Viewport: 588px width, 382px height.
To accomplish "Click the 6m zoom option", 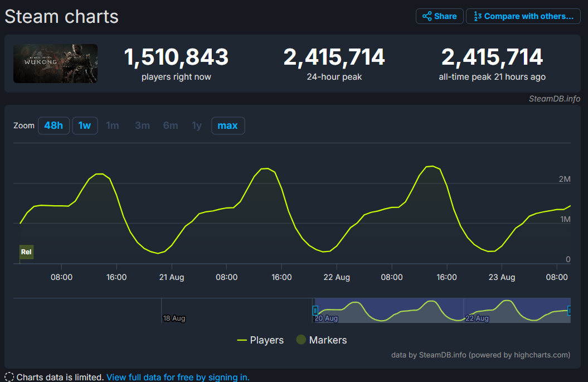I will pos(171,125).
